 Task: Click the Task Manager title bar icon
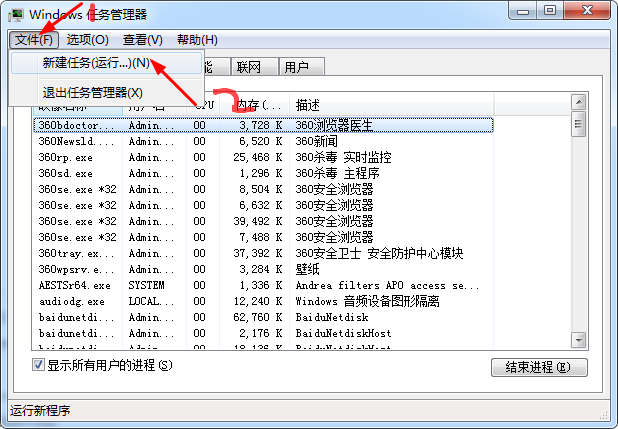(x=17, y=15)
